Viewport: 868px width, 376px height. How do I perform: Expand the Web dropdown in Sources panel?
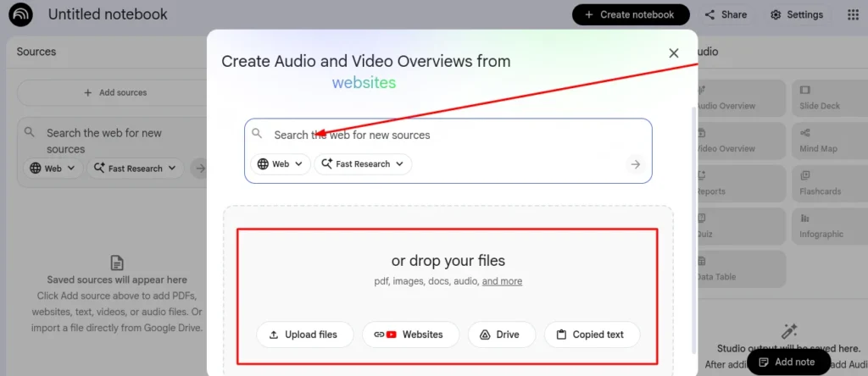tap(53, 169)
